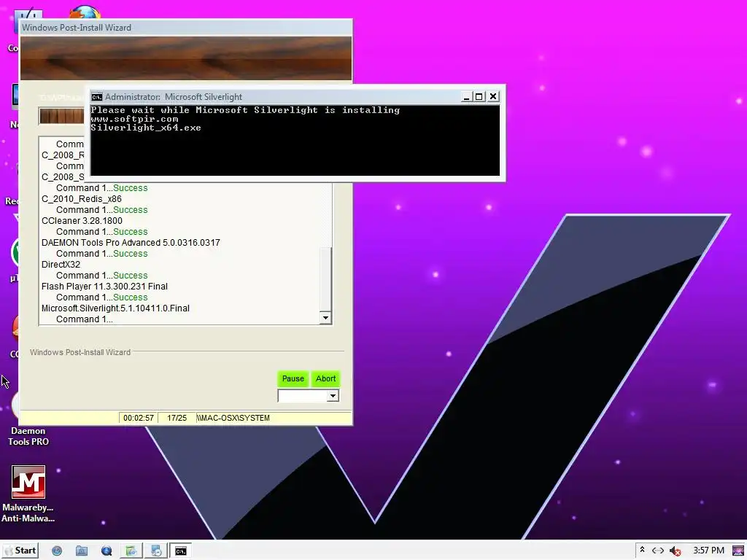Click the Show Desktop icon at taskbar end

coord(738,551)
